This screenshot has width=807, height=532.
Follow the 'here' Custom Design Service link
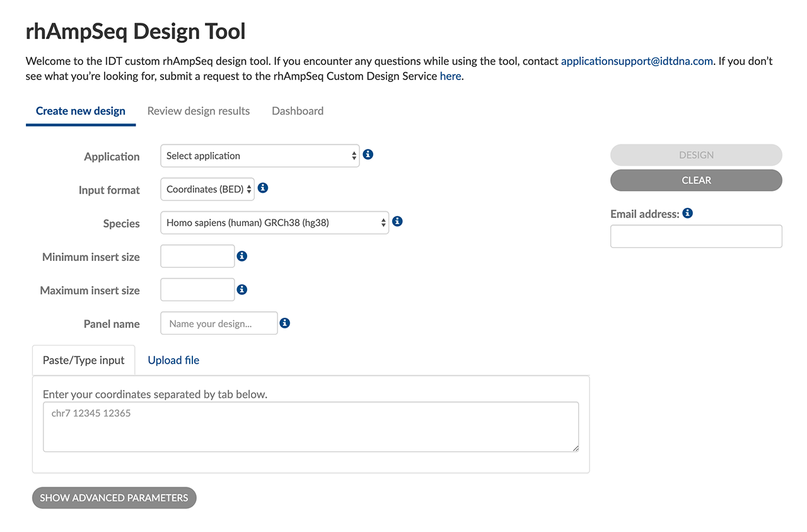pyautogui.click(x=451, y=76)
